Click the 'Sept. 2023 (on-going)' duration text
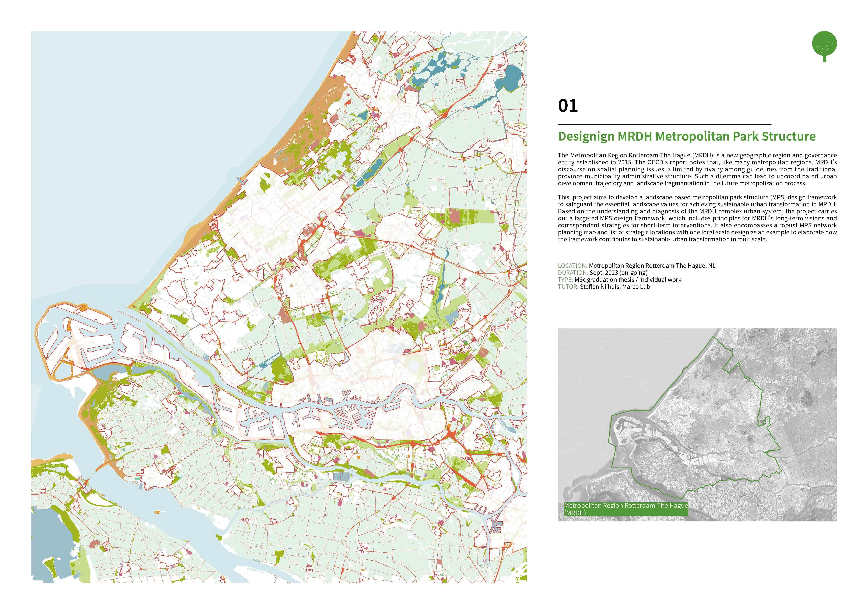The height and width of the screenshot is (614, 868). coord(618,273)
